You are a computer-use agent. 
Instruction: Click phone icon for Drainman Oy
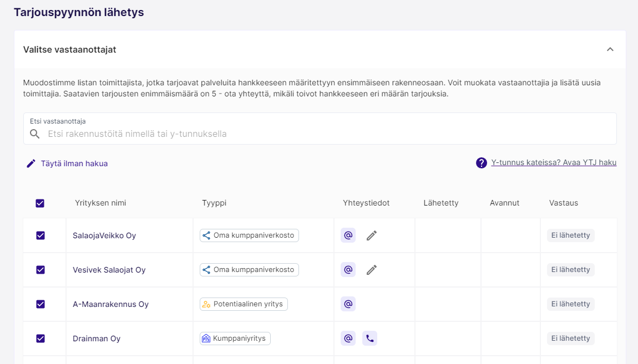click(x=369, y=339)
